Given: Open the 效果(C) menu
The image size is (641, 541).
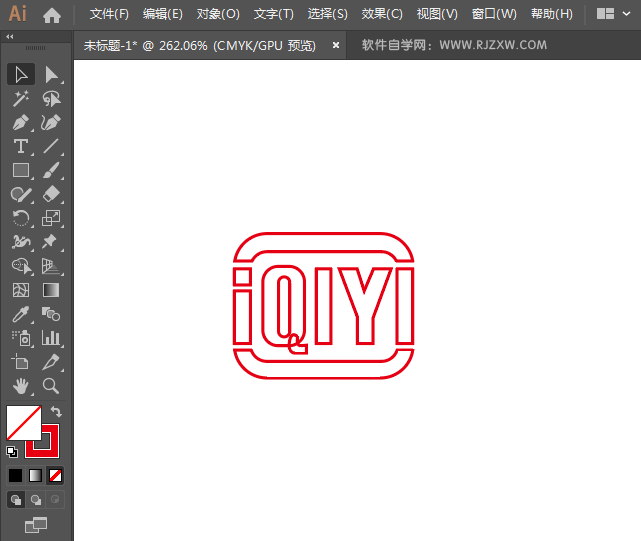Looking at the screenshot, I should (x=382, y=14).
